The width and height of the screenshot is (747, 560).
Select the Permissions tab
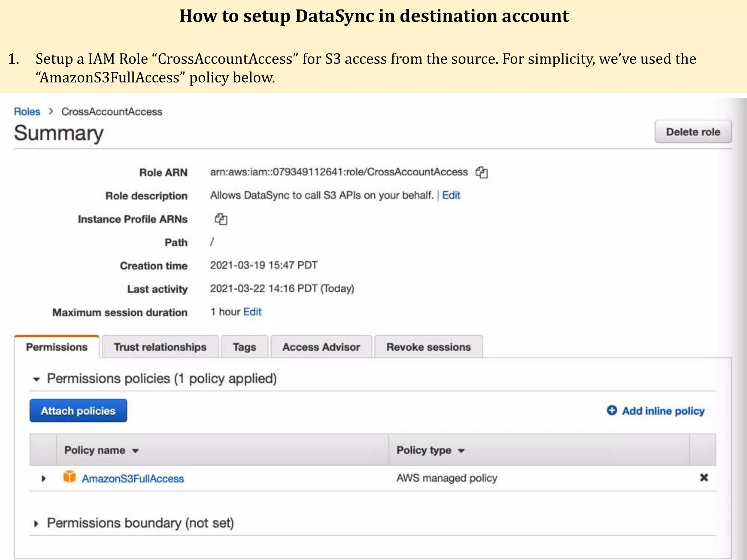pyautogui.click(x=57, y=347)
